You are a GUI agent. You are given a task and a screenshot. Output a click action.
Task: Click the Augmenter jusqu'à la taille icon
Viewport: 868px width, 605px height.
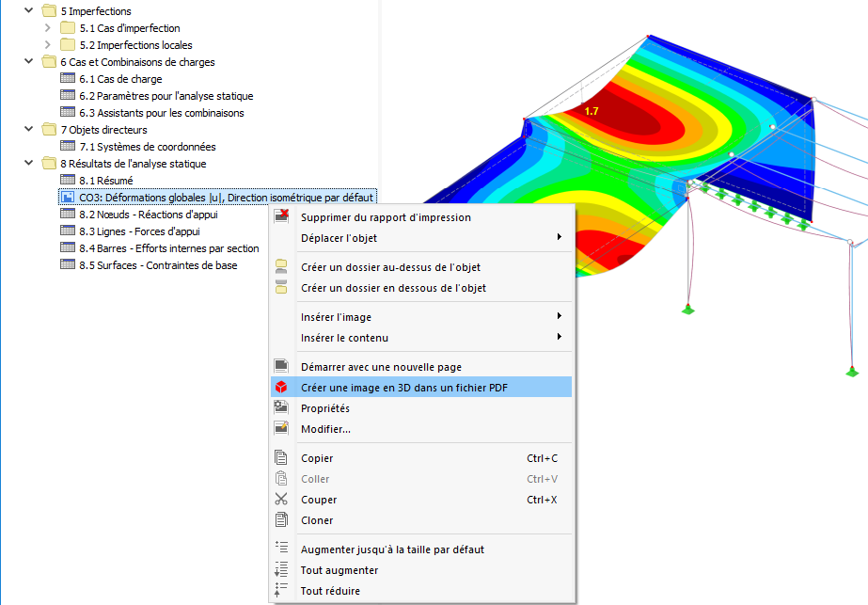[281, 548]
